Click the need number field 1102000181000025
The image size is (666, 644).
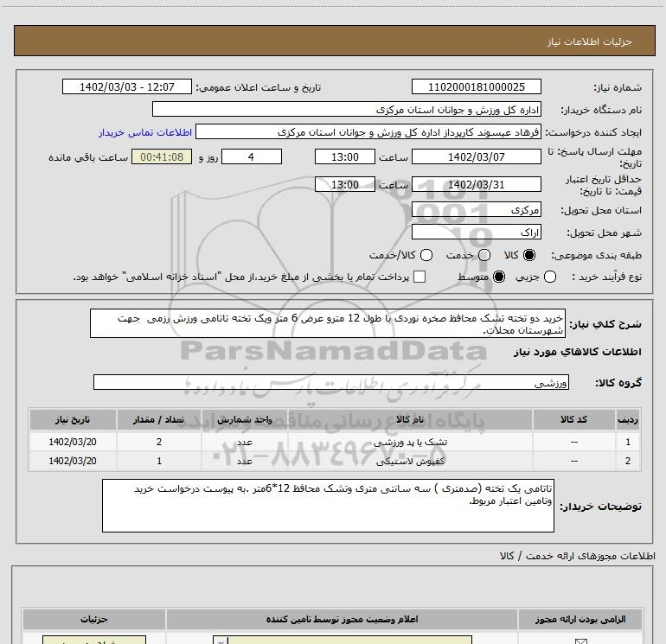476,86
